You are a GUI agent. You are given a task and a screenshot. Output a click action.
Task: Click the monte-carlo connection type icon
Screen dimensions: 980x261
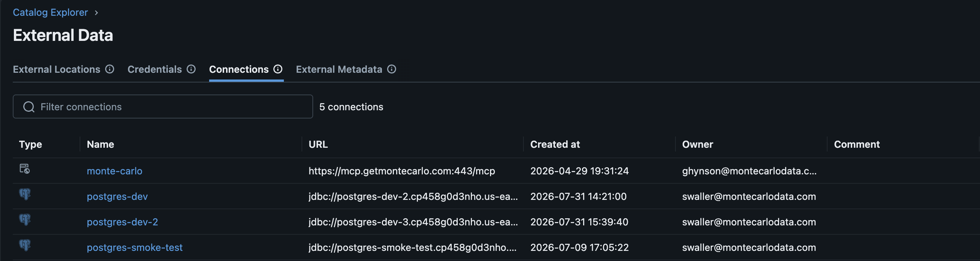(25, 169)
